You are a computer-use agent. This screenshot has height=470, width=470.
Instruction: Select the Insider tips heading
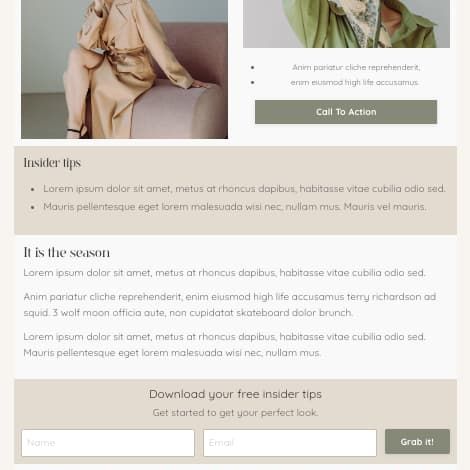52,163
